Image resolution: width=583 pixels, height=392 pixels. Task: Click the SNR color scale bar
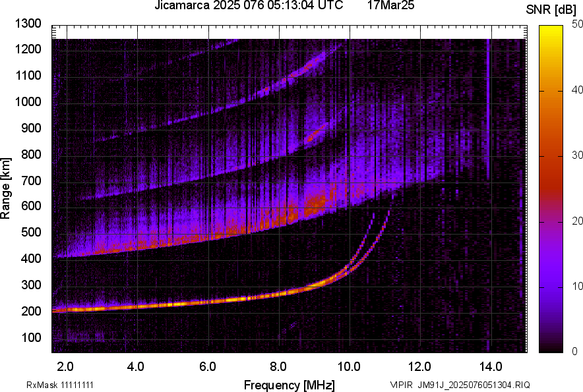point(551,189)
